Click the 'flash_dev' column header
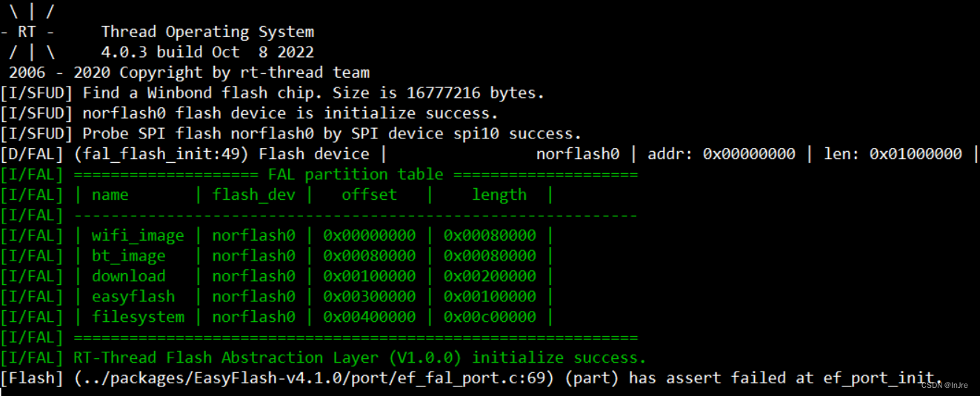 pyautogui.click(x=253, y=195)
